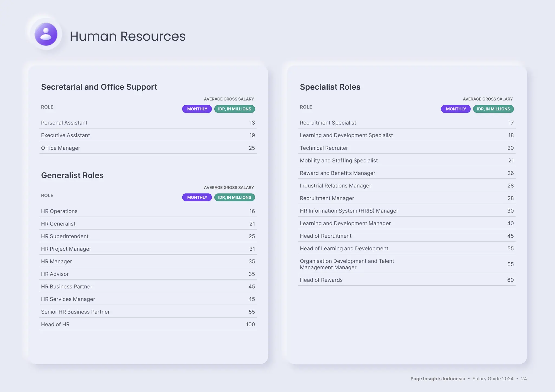
Task: Select the Head of Recruitment row label
Action: click(325, 236)
